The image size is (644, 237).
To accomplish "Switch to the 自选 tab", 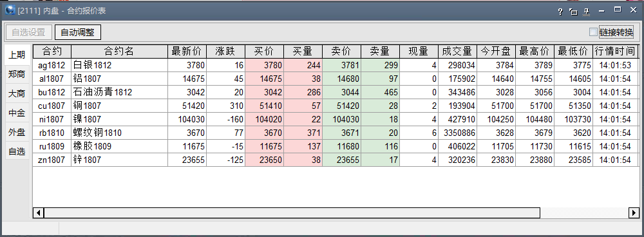I will pyautogui.click(x=17, y=151).
